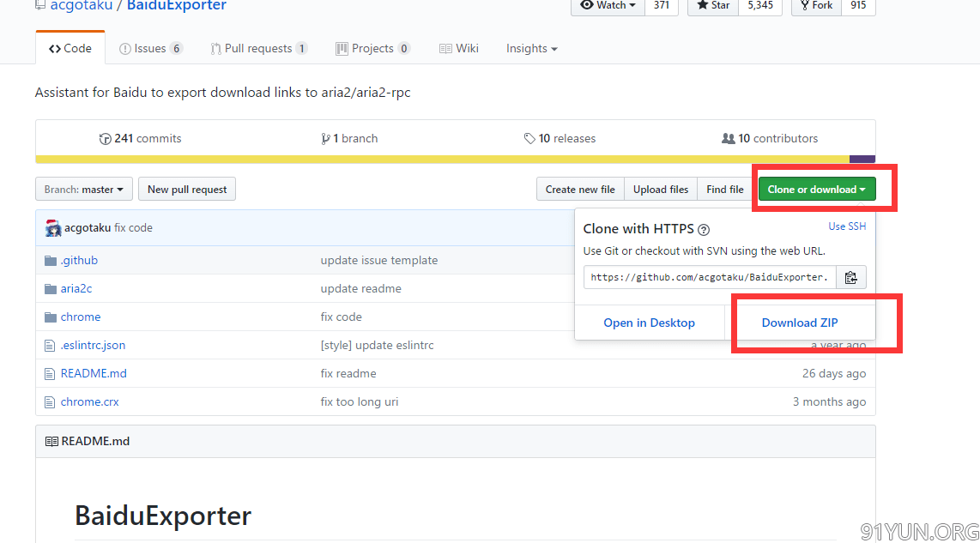Toggle the Clone or download dropdown
The image size is (980, 543).
tap(816, 190)
